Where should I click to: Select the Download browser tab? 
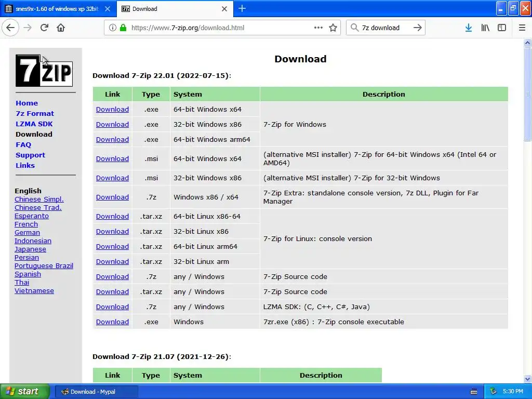[x=175, y=9]
